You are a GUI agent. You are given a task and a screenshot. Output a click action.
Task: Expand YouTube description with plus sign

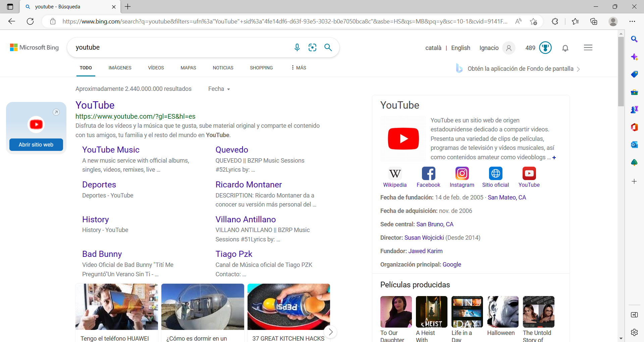(x=554, y=158)
